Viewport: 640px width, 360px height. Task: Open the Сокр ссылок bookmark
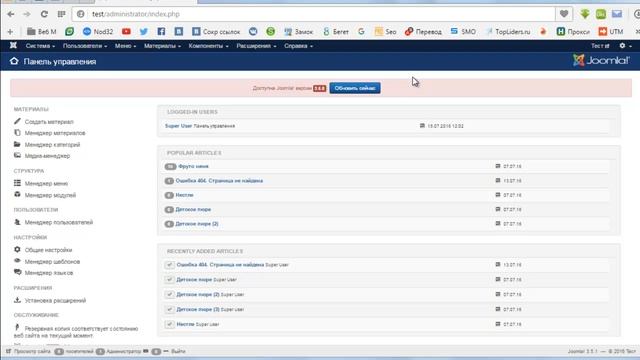pos(216,31)
